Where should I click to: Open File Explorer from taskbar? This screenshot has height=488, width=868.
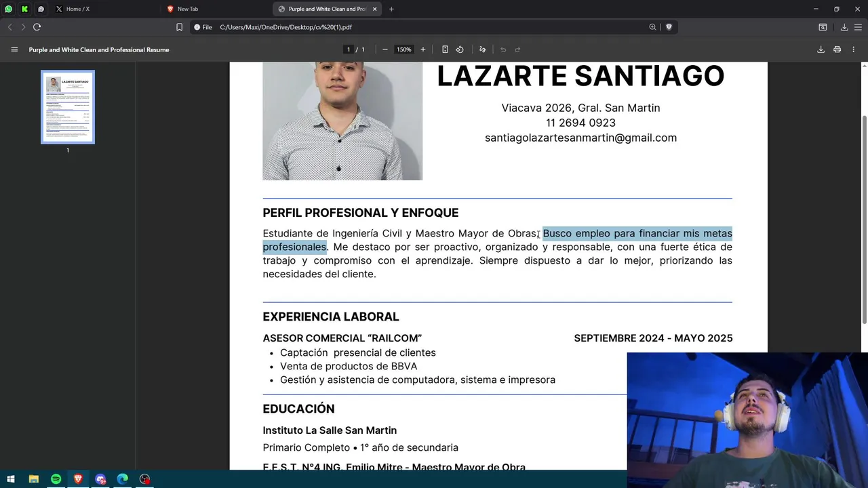tap(34, 479)
